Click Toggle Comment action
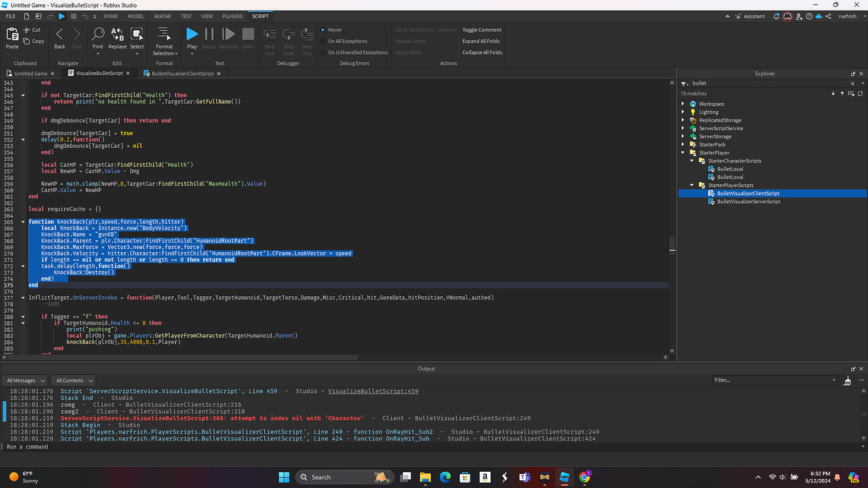868x488 pixels. 482,30
